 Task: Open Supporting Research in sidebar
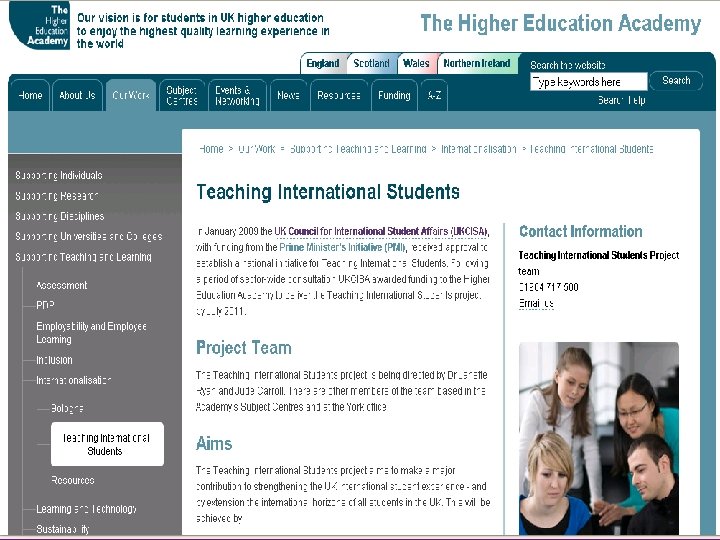coord(57,196)
